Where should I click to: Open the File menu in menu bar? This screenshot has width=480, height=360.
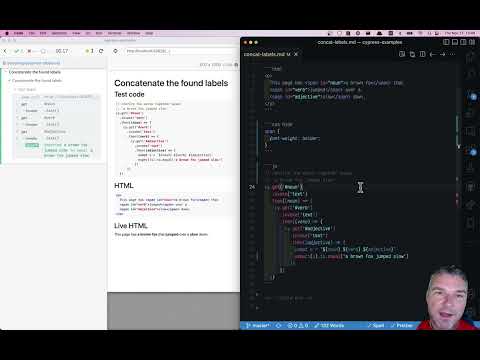pos(32,33)
